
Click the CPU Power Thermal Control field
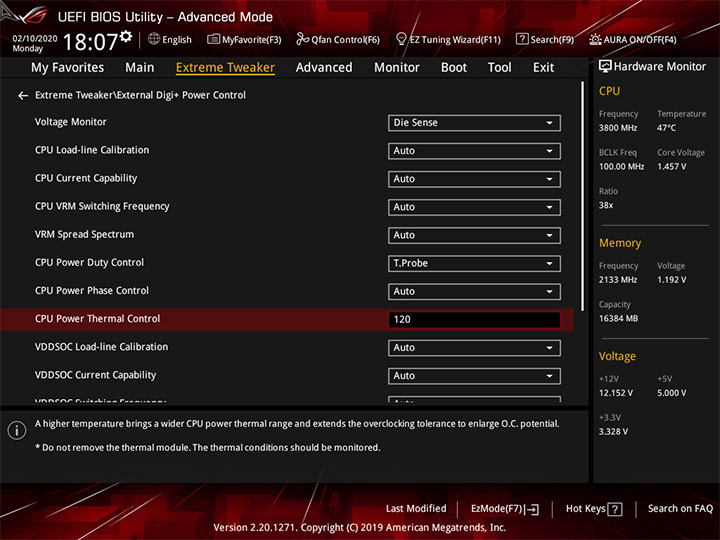tap(474, 320)
